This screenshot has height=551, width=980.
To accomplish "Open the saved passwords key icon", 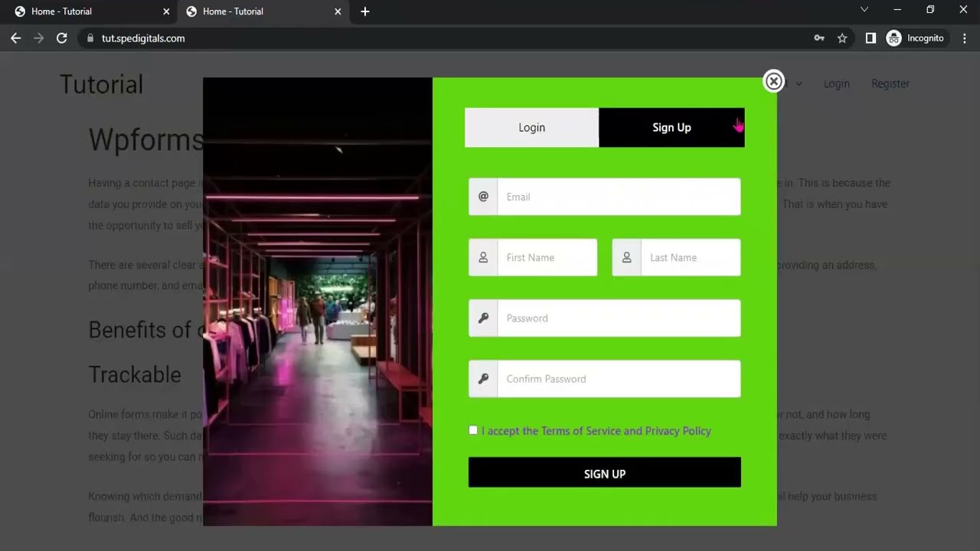I will click(x=819, y=38).
